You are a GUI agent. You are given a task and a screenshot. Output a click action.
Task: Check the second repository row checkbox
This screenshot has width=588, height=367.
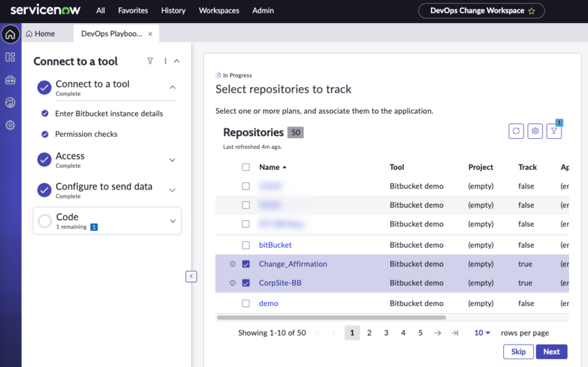point(245,205)
